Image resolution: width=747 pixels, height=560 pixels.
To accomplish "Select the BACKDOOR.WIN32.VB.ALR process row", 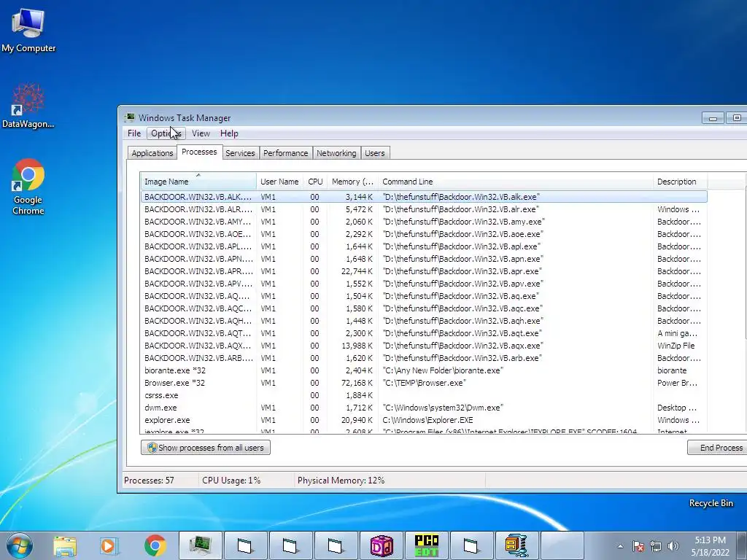I will click(424, 209).
